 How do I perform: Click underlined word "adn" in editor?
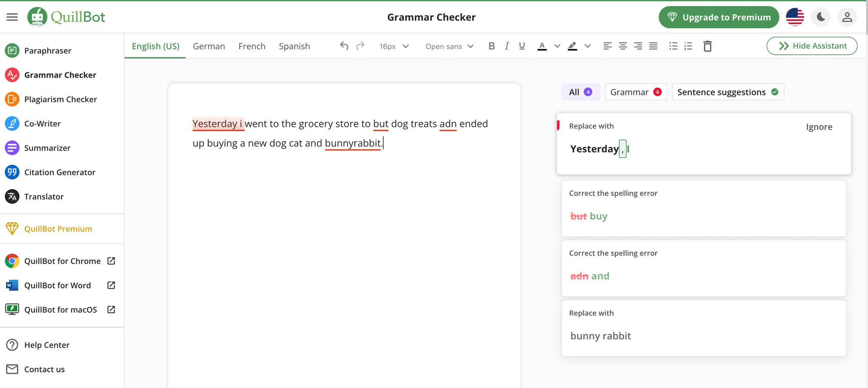pyautogui.click(x=448, y=123)
